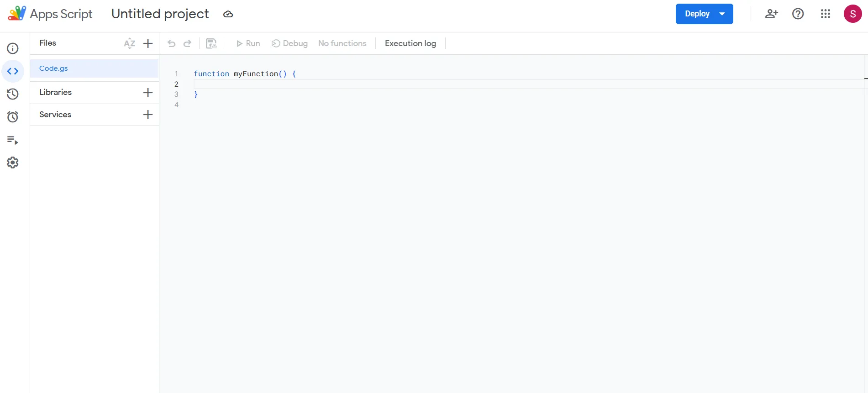This screenshot has height=393, width=868.
Task: Click the function keyword on line 1
Action: tap(211, 73)
